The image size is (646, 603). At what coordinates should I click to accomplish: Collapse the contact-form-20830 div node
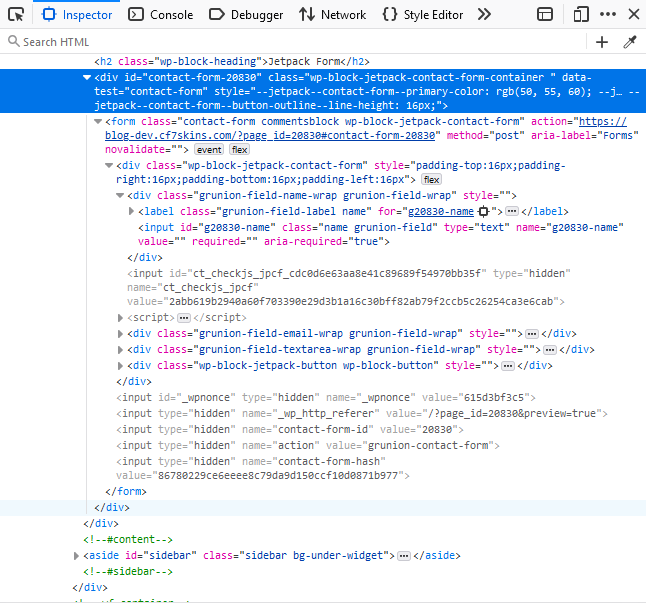click(87, 77)
